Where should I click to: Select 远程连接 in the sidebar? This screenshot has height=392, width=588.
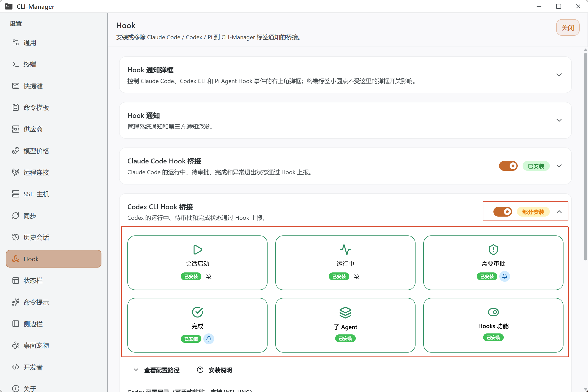(x=53, y=172)
